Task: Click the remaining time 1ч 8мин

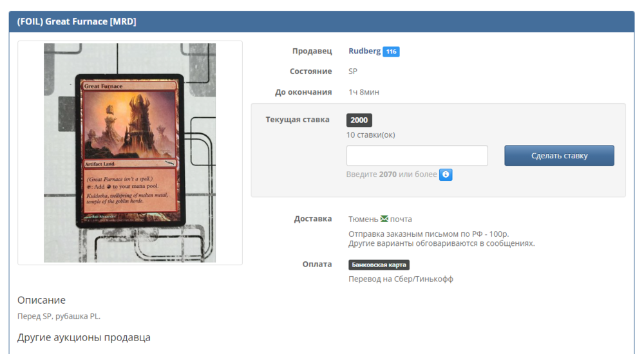Action: 364,92
